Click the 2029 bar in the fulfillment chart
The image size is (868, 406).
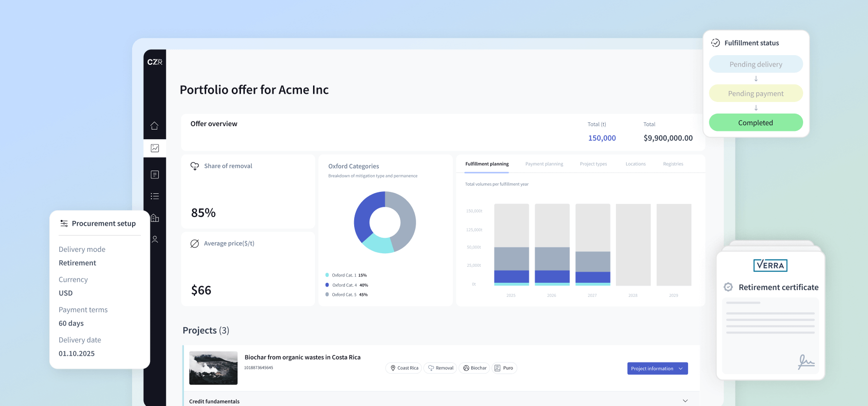pyautogui.click(x=674, y=245)
